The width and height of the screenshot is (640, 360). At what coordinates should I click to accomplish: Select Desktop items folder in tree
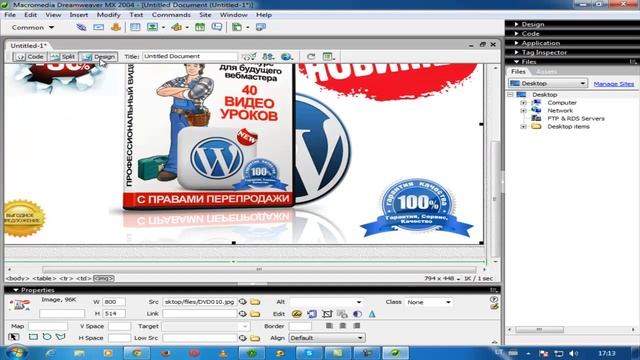pos(568,127)
